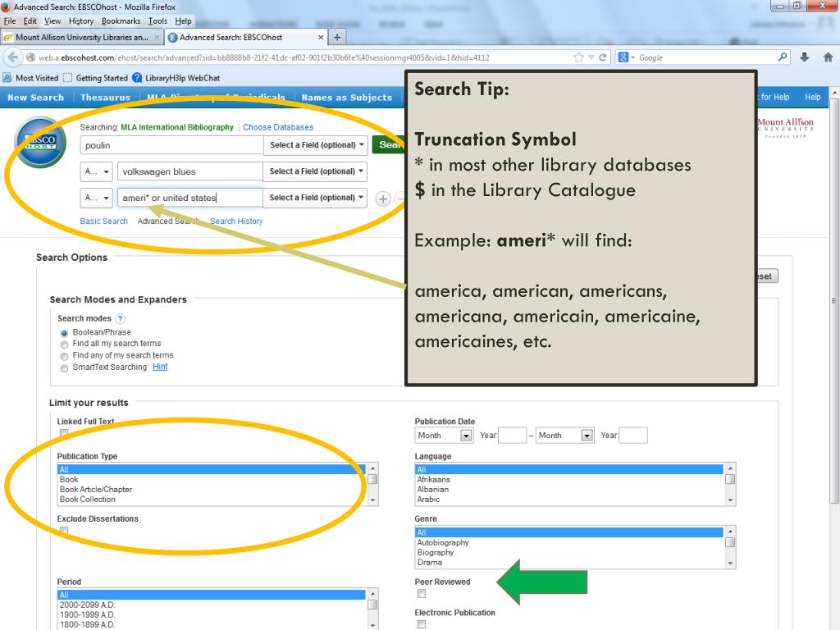Switch to Basic Search link
This screenshot has height=630, width=840.
tap(103, 221)
